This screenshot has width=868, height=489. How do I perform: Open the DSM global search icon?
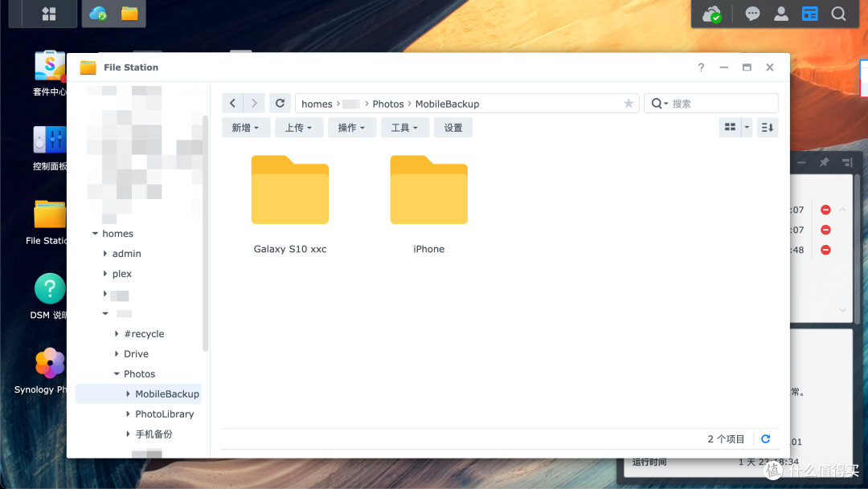(x=838, y=14)
